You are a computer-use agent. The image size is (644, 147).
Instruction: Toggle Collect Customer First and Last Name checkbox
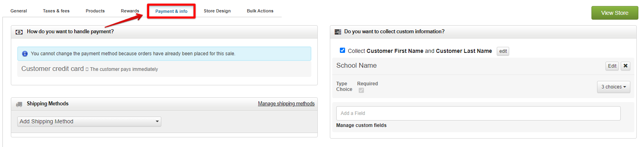(342, 50)
